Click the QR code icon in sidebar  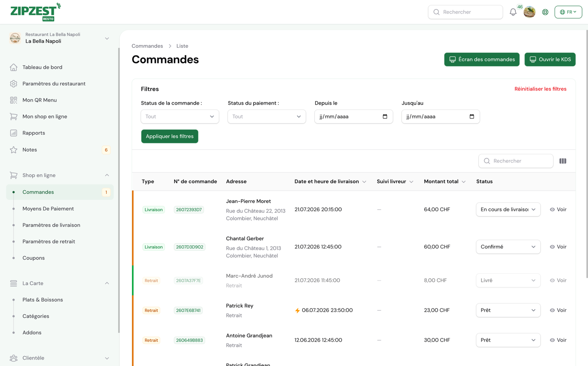(13, 100)
